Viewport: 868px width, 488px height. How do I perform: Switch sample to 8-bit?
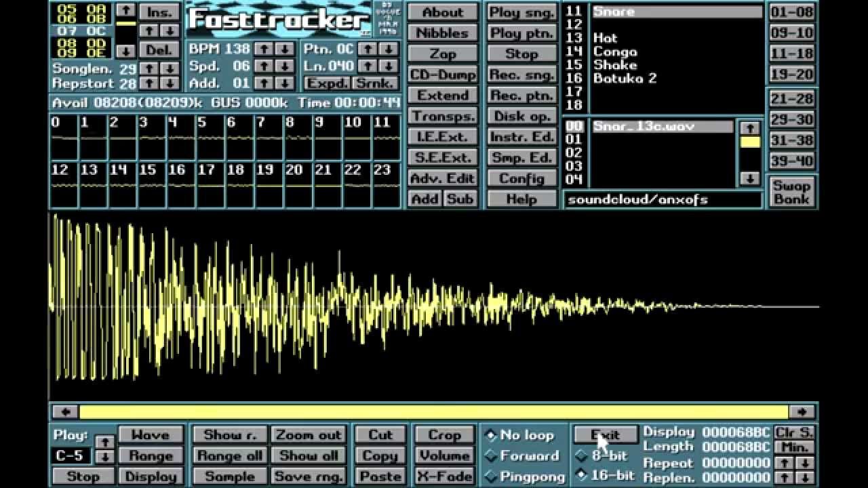pos(602,455)
